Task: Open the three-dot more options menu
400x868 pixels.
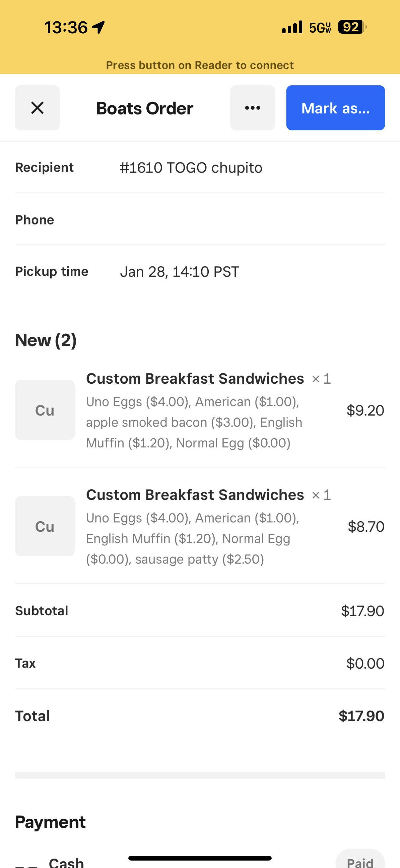Action: click(252, 108)
